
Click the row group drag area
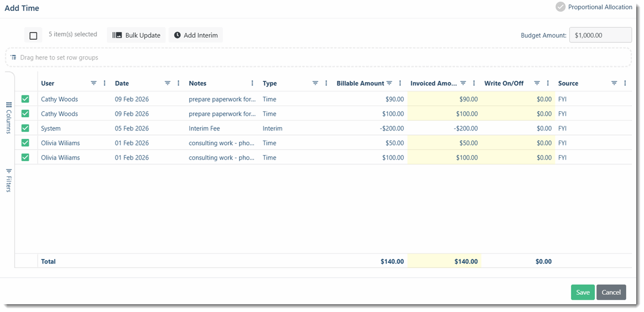318,57
